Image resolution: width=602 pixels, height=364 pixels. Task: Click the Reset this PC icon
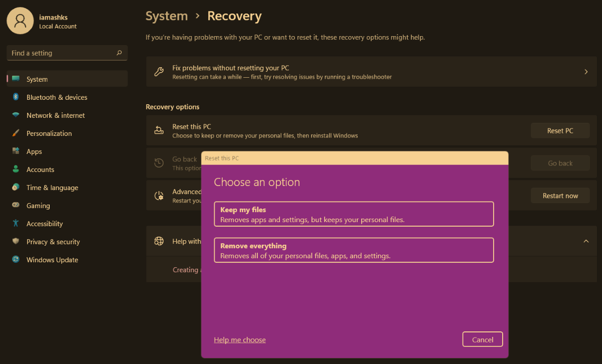coord(159,130)
